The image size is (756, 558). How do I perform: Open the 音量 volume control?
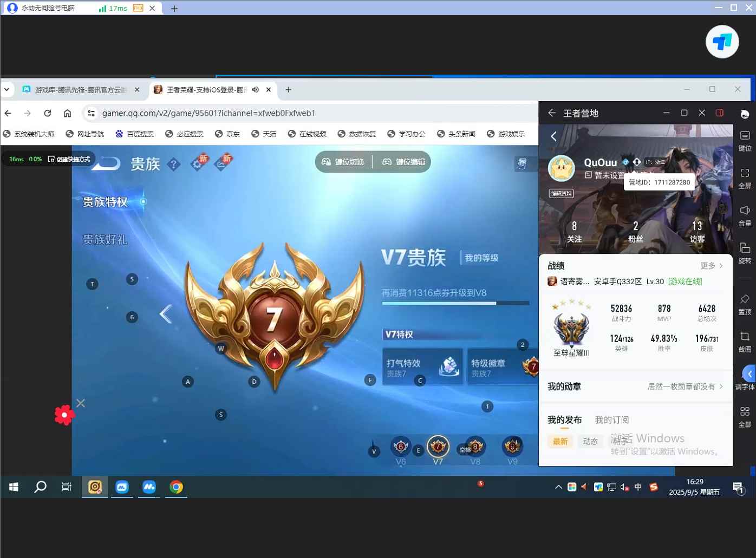pyautogui.click(x=745, y=215)
